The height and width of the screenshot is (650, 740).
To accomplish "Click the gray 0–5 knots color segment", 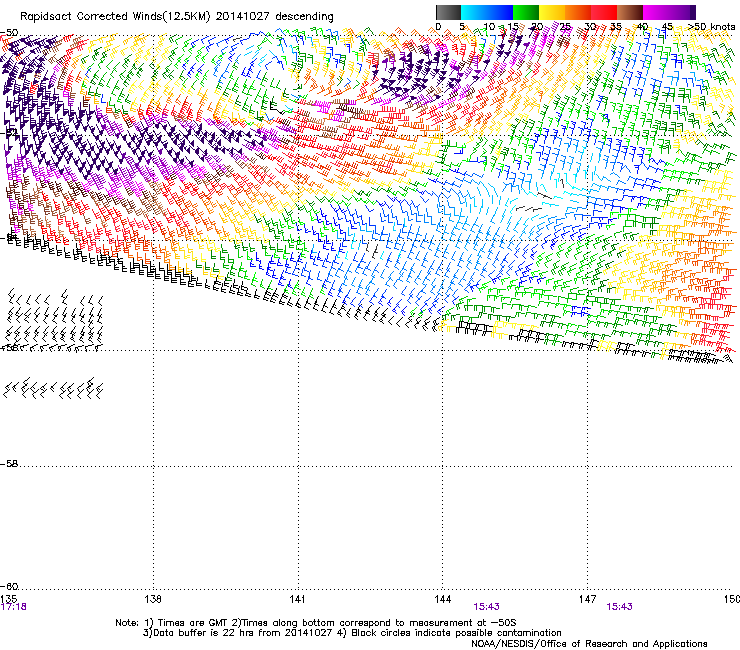I will (x=448, y=12).
